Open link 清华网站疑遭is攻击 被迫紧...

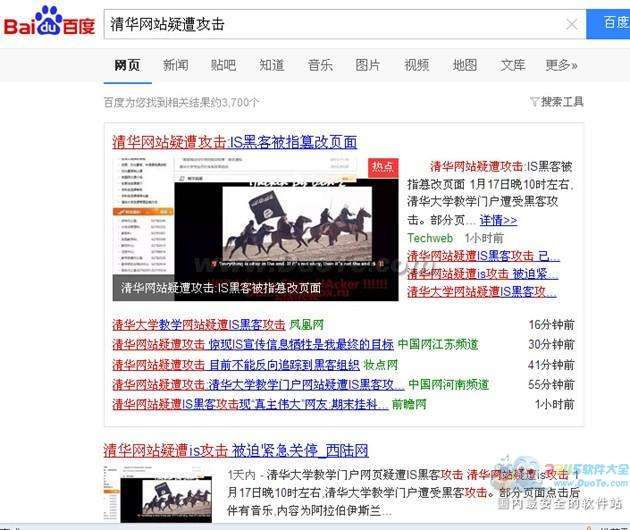(483, 274)
